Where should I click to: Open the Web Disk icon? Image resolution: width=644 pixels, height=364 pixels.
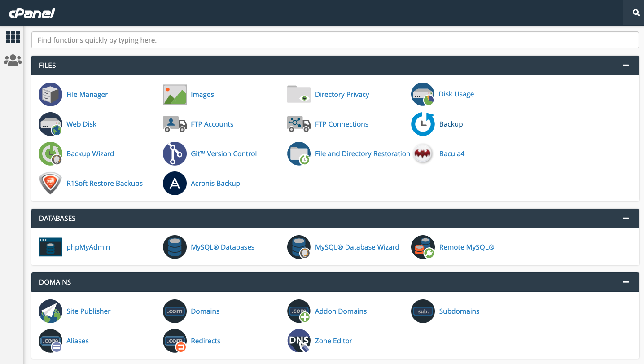[x=50, y=124]
